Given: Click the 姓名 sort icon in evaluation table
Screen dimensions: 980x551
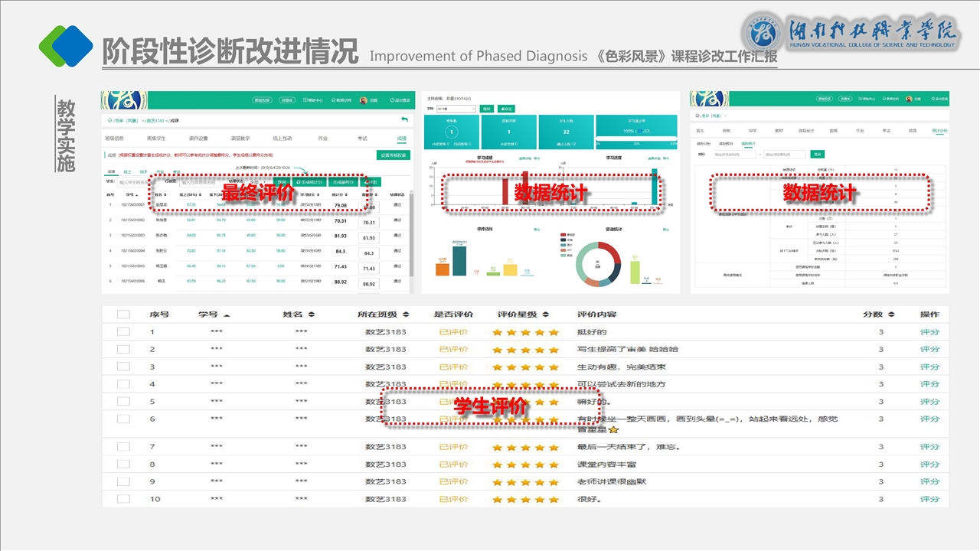Looking at the screenshot, I should [x=312, y=315].
